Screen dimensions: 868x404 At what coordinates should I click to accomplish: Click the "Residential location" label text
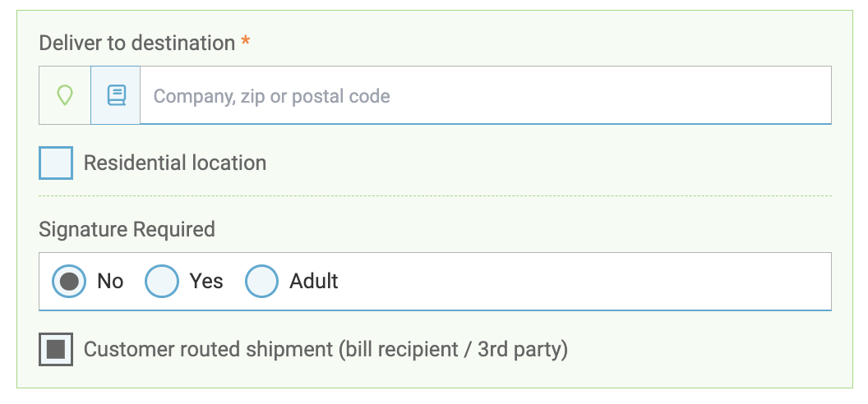[x=175, y=163]
